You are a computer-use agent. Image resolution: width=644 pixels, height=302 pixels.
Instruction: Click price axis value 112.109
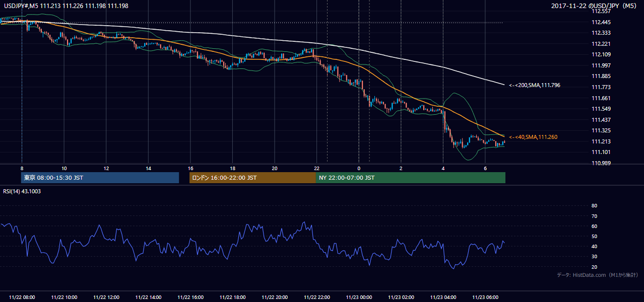601,54
